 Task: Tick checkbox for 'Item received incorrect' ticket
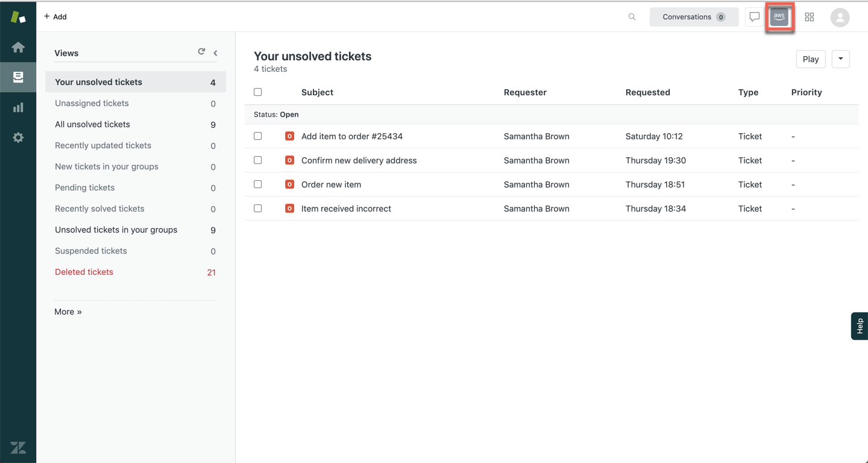[x=258, y=209]
